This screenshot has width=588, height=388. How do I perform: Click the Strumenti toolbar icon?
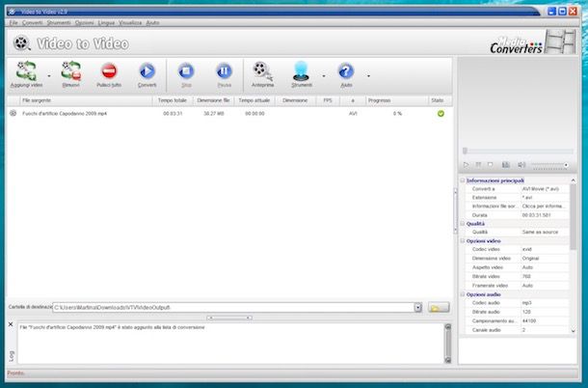coord(301,70)
